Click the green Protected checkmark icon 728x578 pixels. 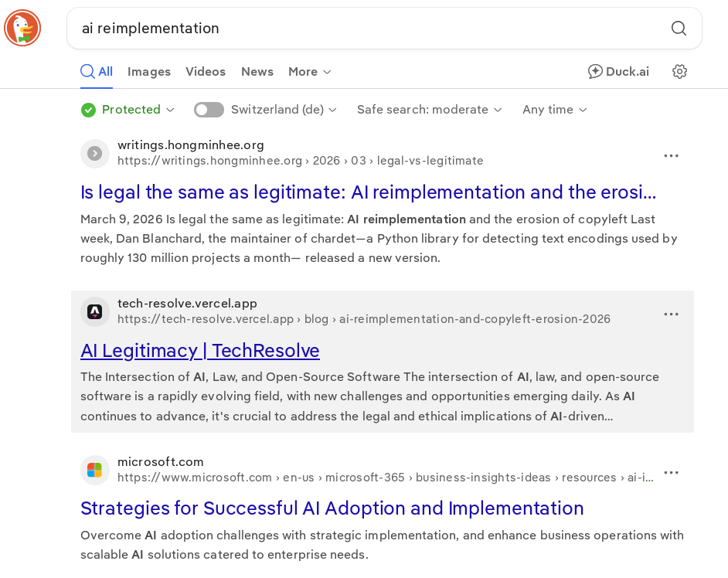88,110
